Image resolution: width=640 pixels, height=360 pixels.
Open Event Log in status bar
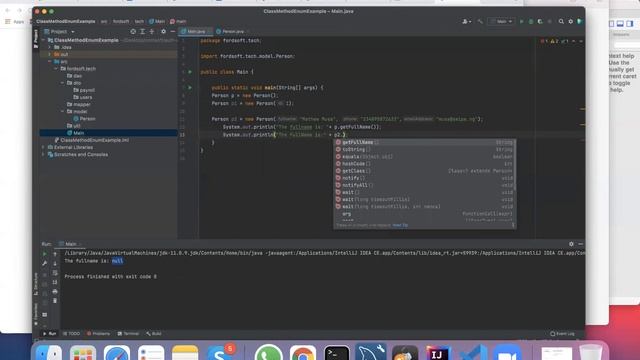point(562,333)
